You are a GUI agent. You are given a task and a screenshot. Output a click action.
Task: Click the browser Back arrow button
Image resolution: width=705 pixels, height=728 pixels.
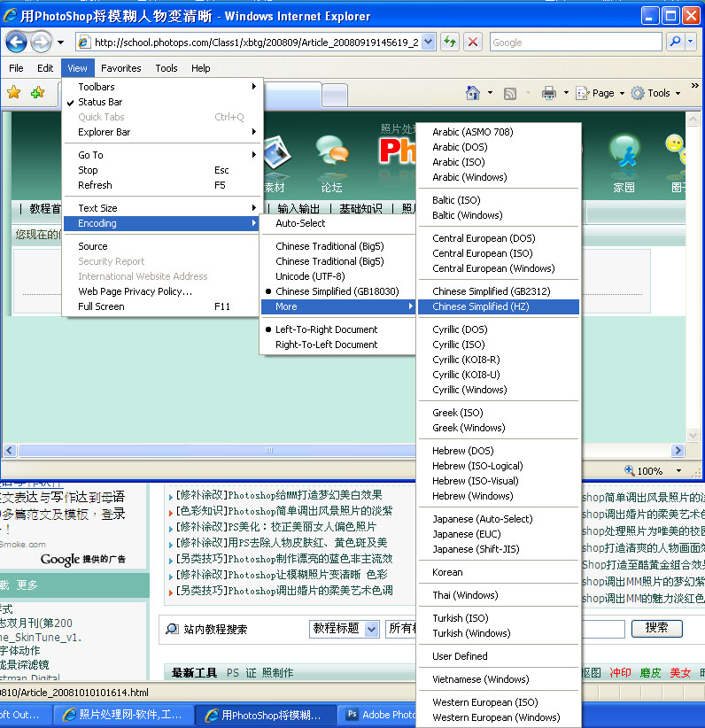click(x=16, y=43)
